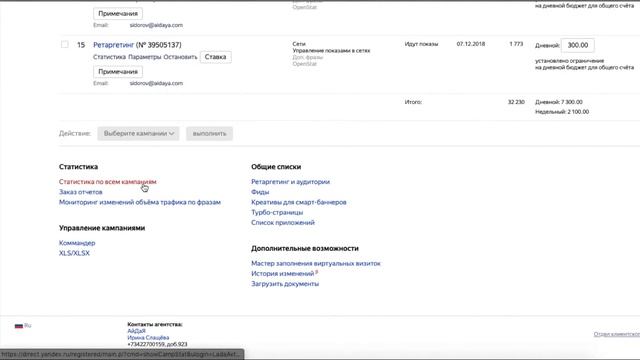Tick the checkbox for campaign 15 Ретаргетинг
Image resolution: width=640 pixels, height=360 pixels.
(x=64, y=44)
